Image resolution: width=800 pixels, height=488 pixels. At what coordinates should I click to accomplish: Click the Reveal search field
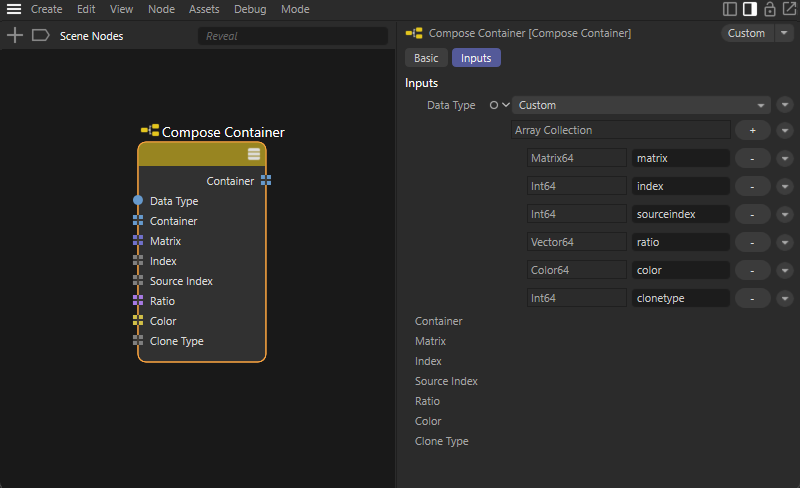tap(292, 36)
